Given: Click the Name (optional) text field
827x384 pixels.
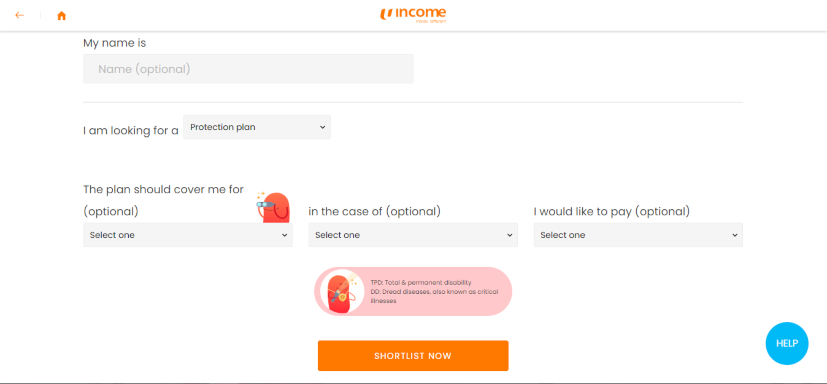Looking at the screenshot, I should pos(248,69).
